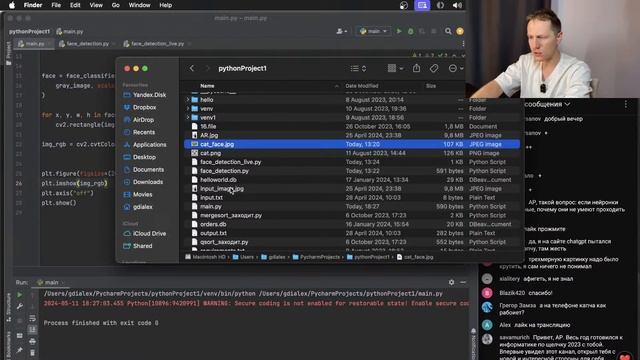The image size is (640, 360).
Task: Open Yandex.Disk in Finder sidebar
Action: click(x=145, y=95)
